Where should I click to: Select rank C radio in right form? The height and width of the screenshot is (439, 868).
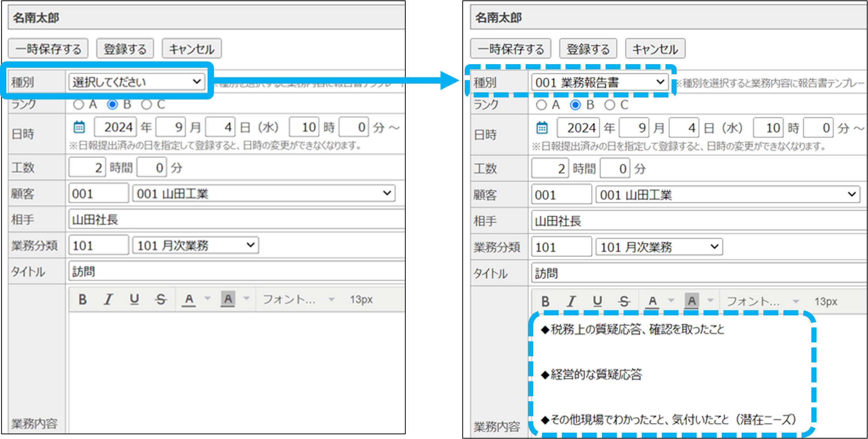point(610,105)
